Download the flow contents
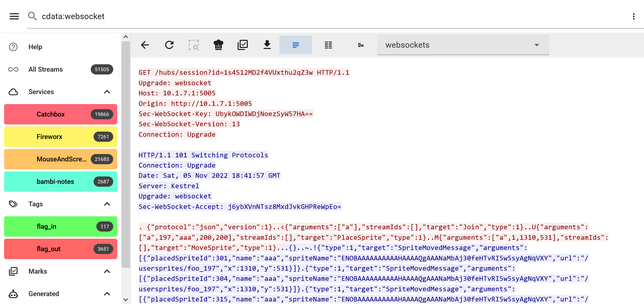The image size is (644, 304). (267, 45)
